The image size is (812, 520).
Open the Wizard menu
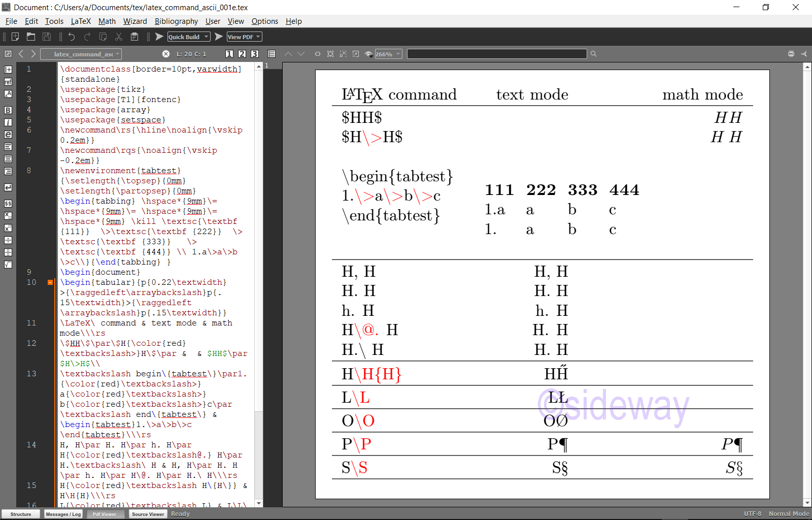[135, 21]
